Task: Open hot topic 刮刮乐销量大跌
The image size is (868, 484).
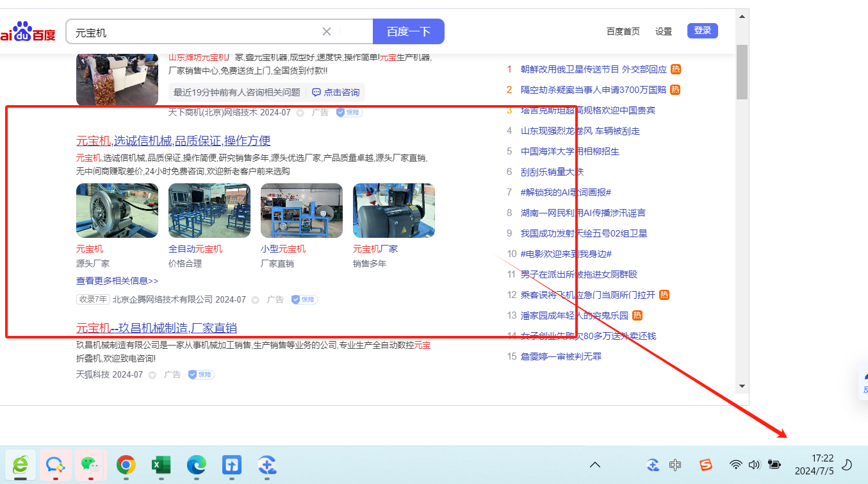Action: tap(552, 172)
